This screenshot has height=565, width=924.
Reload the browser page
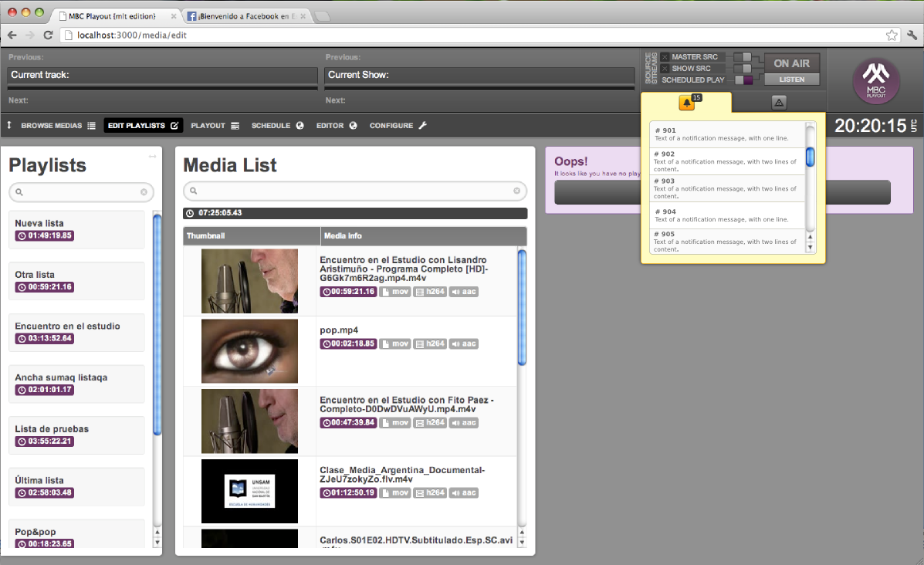click(x=49, y=36)
